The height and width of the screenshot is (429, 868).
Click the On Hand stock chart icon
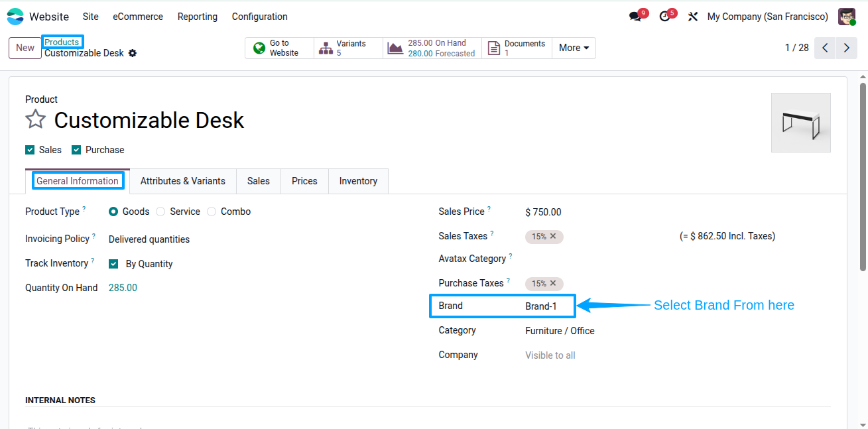tap(395, 48)
